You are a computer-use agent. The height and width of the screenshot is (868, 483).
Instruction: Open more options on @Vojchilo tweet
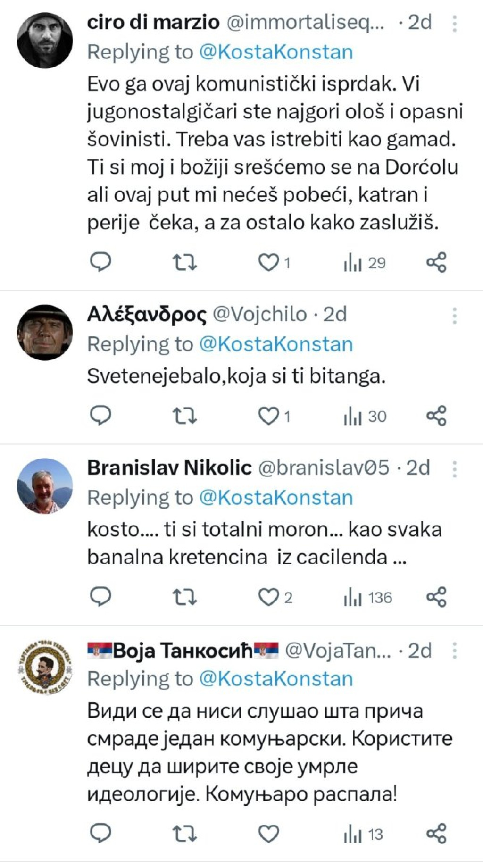click(x=455, y=316)
